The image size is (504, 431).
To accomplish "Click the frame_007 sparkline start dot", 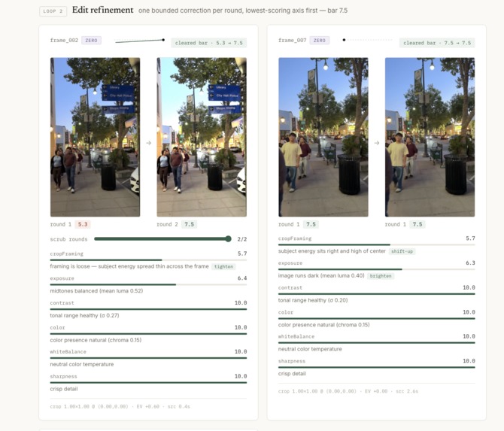I will [x=344, y=40].
